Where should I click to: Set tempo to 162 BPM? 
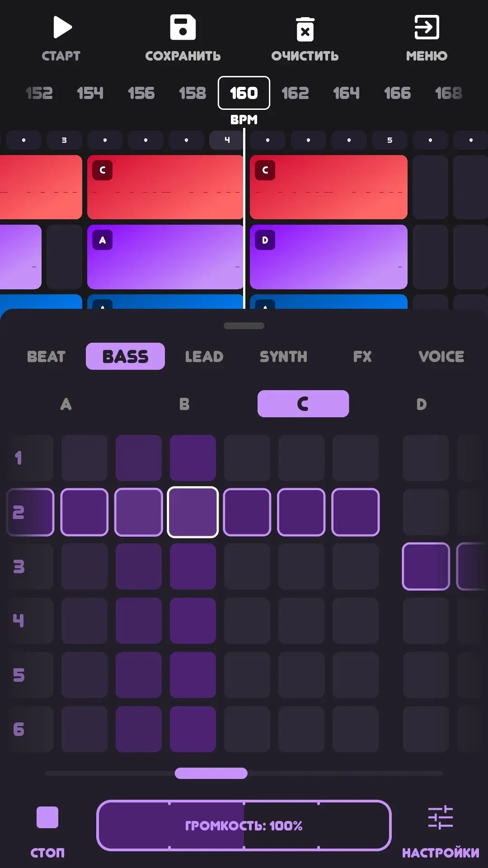coord(295,93)
